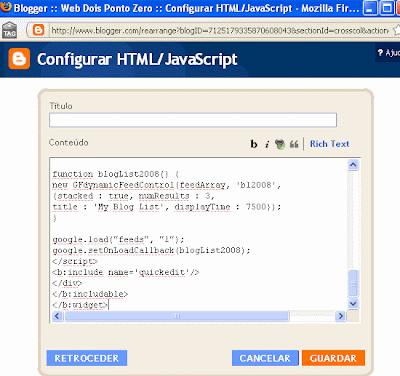
Task: Click horizontal scrollbar right arrow
Action: click(x=341, y=316)
